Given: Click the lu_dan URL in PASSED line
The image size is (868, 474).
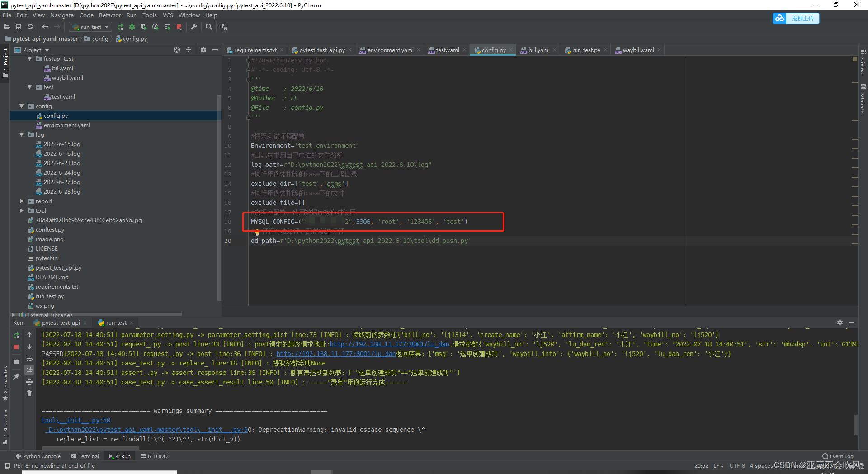Looking at the screenshot, I should tap(336, 354).
